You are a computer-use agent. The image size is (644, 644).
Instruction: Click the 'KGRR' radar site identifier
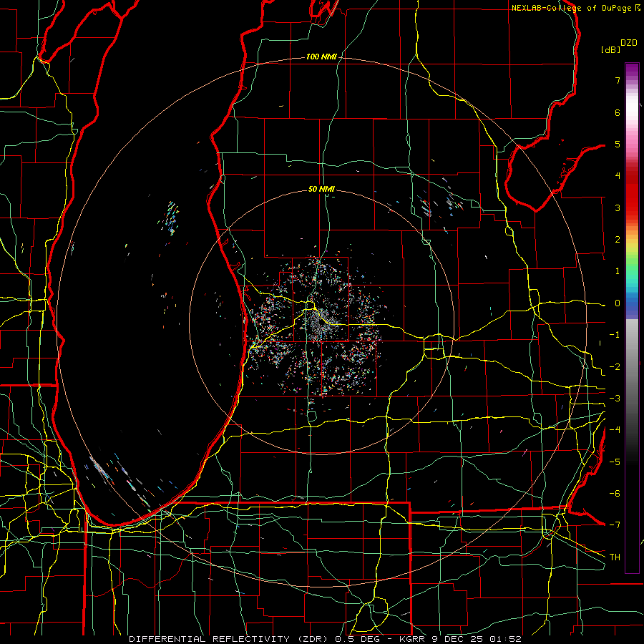click(413, 639)
